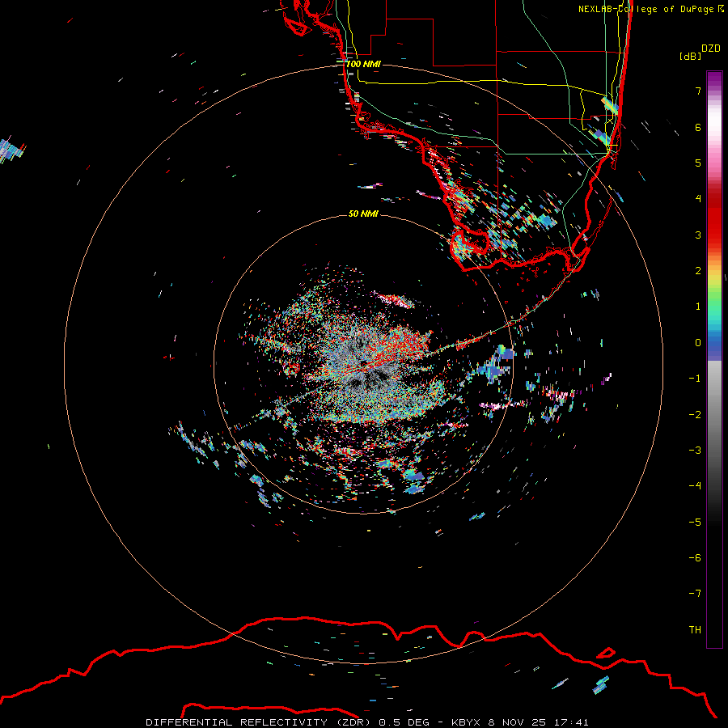Click the scale value 3 label

[698, 235]
